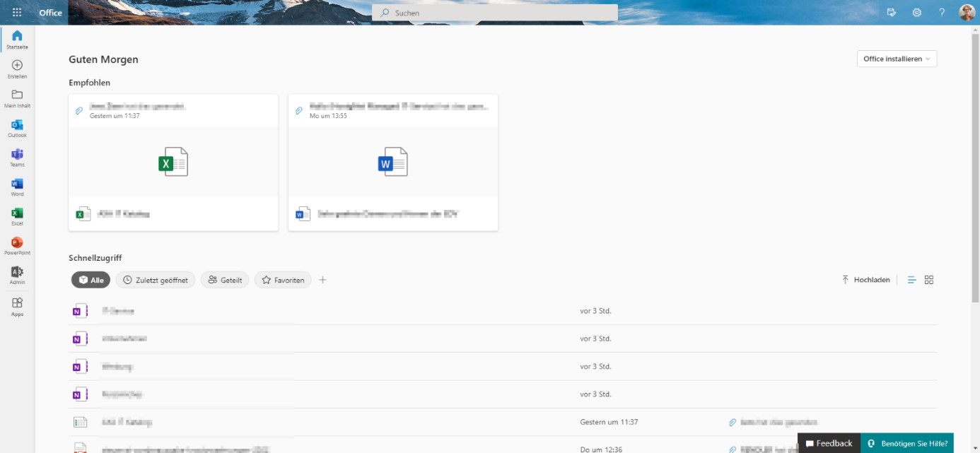Image resolution: width=980 pixels, height=453 pixels.
Task: Open the recommended Word document card
Action: click(393, 163)
